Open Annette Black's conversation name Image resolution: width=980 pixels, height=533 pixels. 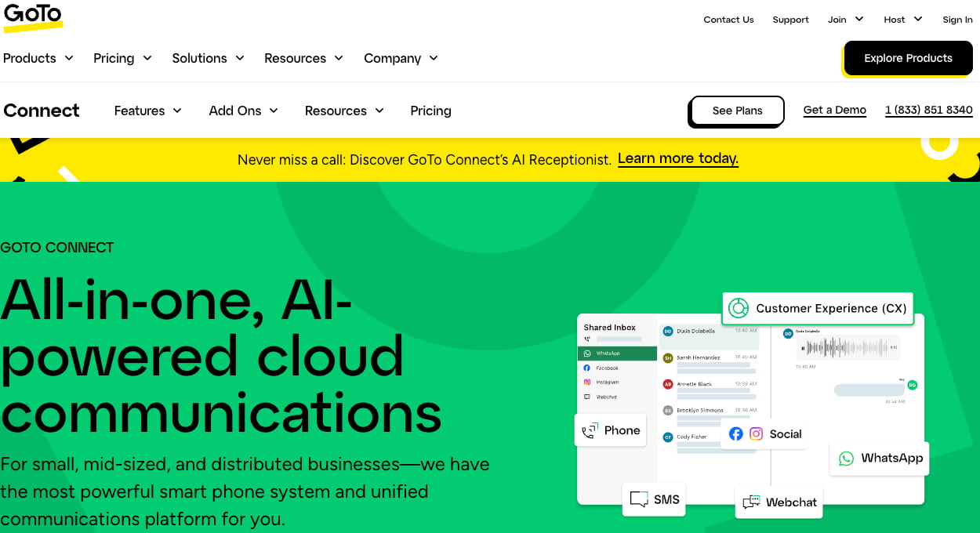pos(694,384)
